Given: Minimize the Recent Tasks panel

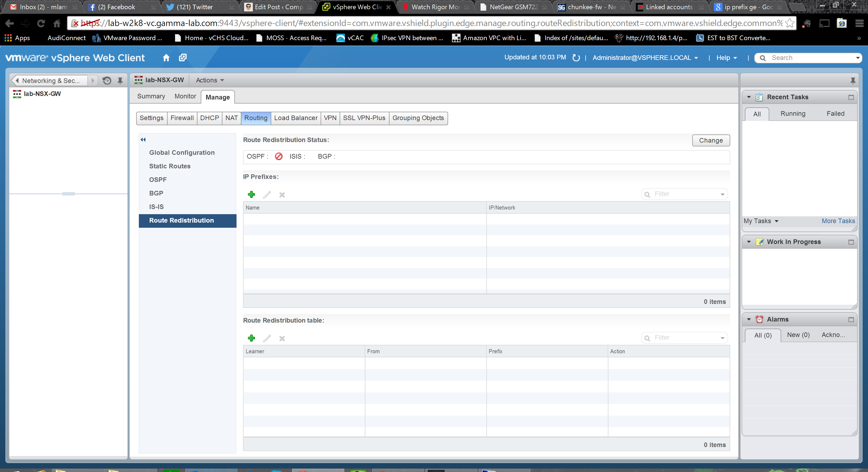Looking at the screenshot, I should [x=851, y=97].
